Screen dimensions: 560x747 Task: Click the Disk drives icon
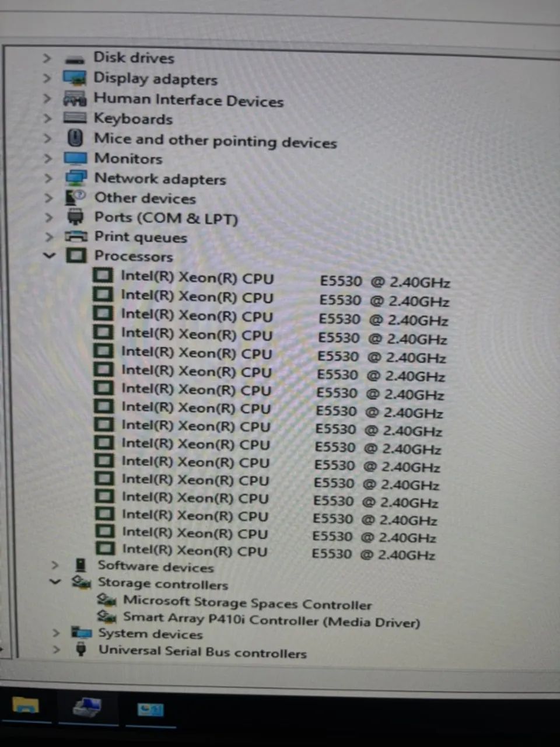click(75, 59)
